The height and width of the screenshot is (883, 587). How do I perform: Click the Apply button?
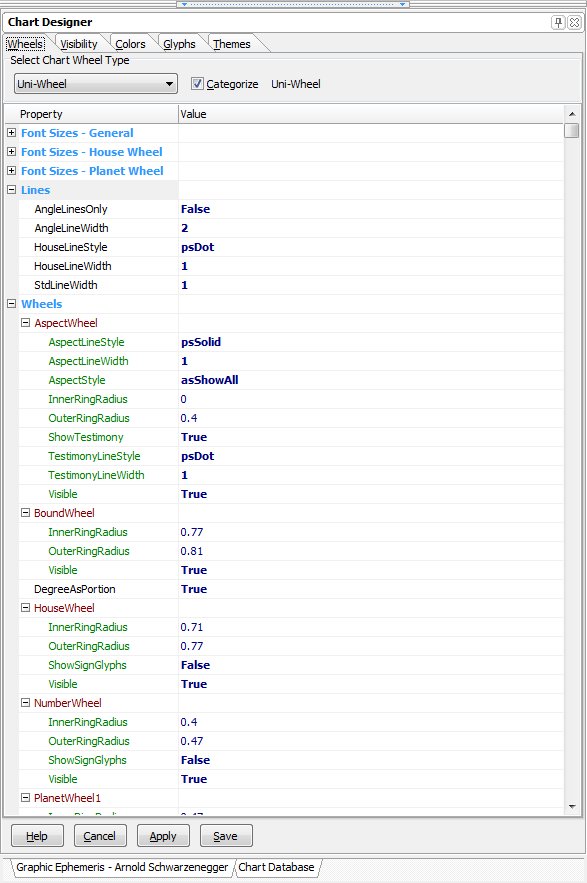click(x=163, y=836)
